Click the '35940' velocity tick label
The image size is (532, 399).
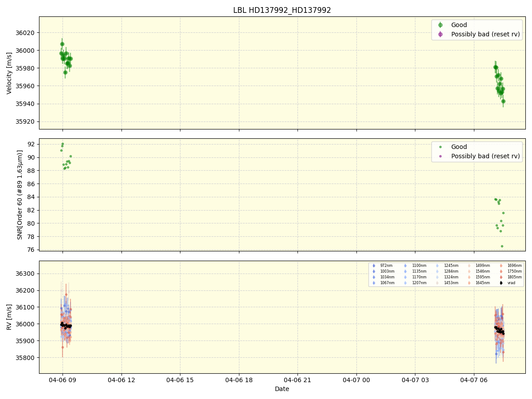point(26,104)
